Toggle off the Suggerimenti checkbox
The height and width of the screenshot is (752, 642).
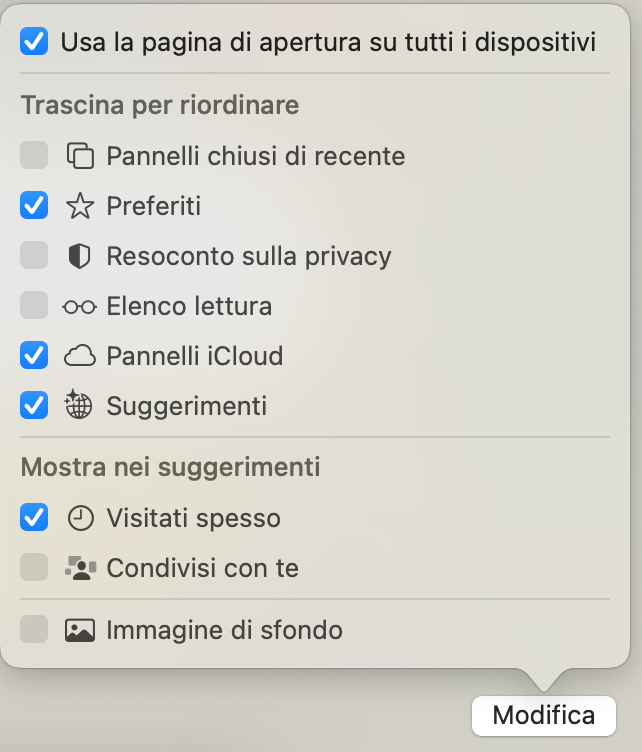pyautogui.click(x=34, y=406)
